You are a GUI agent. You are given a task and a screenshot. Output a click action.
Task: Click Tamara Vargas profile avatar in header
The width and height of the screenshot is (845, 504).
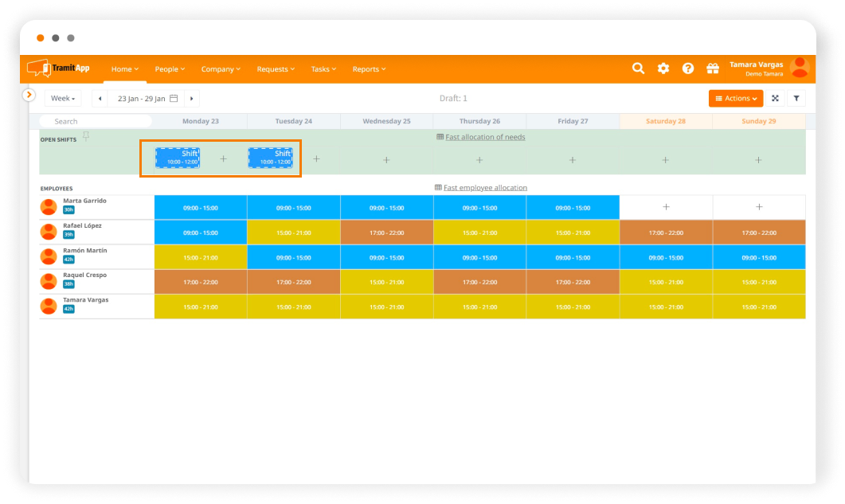[800, 68]
